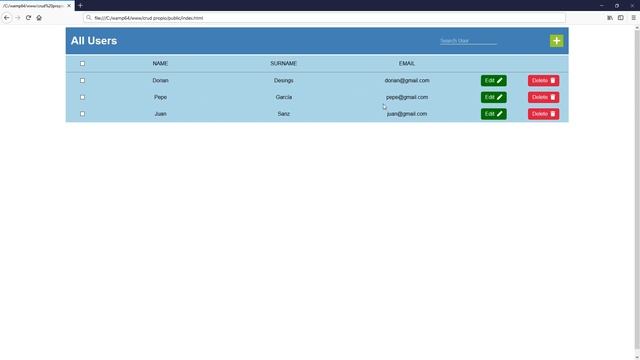This screenshot has width=640, height=360.
Task: Open a new browser tab
Action: tap(80, 6)
